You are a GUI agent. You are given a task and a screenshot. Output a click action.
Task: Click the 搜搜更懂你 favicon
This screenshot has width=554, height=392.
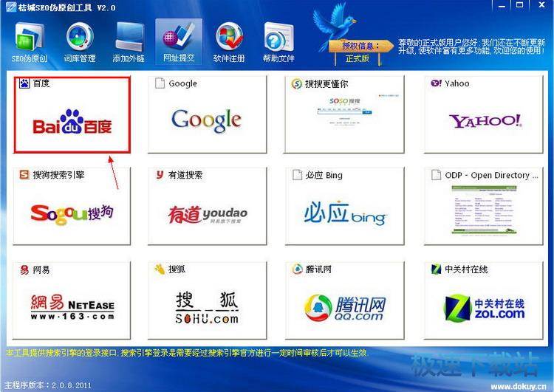296,83
